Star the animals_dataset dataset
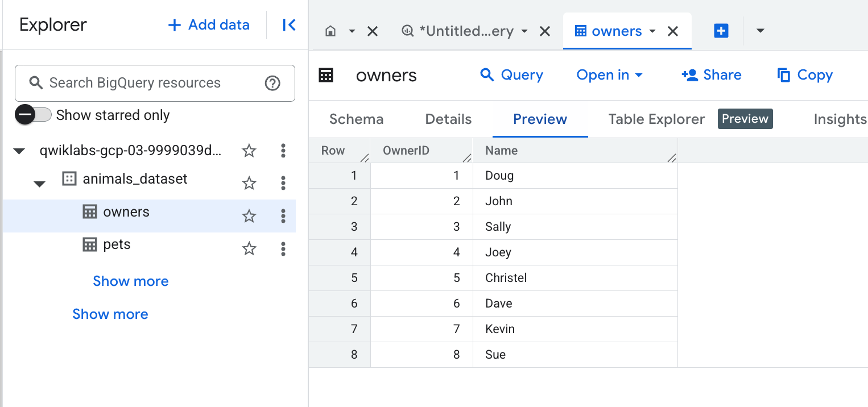Image resolution: width=868 pixels, height=407 pixels. click(249, 183)
